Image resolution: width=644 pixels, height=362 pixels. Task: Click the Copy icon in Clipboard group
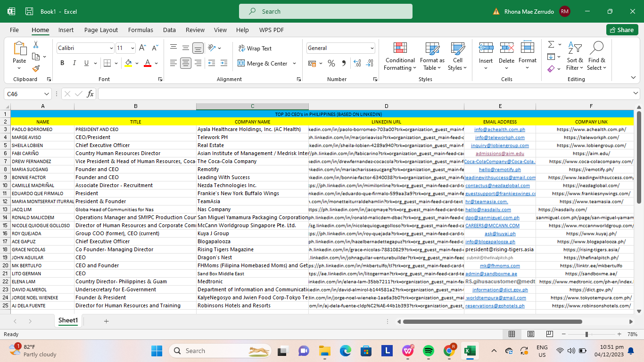coord(36,57)
